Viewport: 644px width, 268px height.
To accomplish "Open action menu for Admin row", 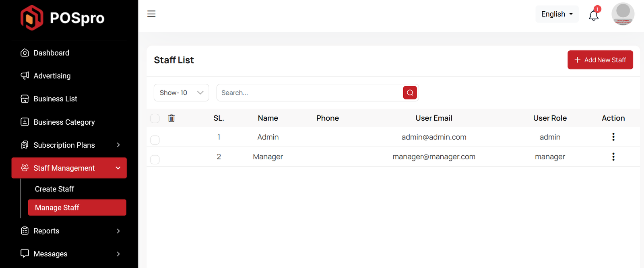I will 613,137.
